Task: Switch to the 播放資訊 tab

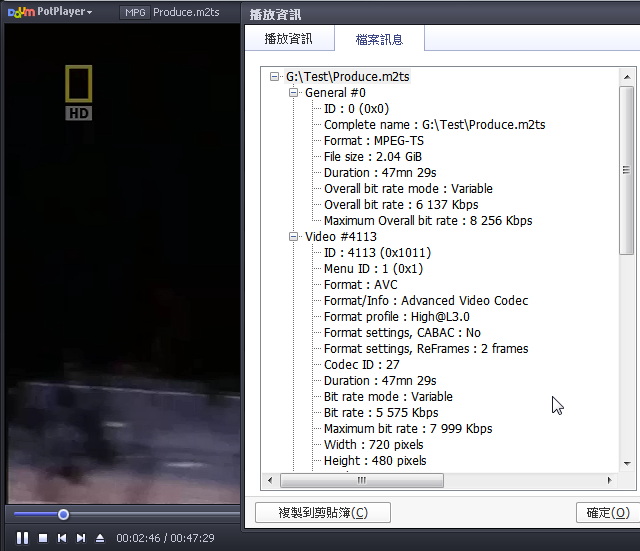Action: pos(289,39)
